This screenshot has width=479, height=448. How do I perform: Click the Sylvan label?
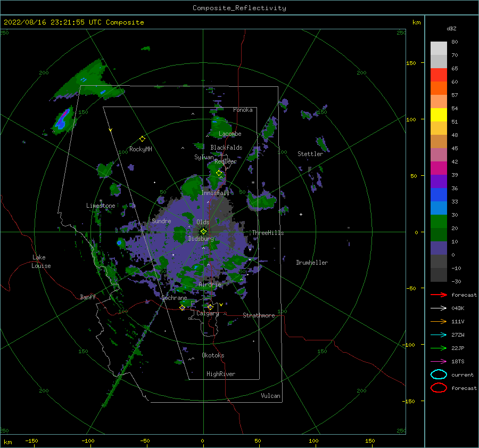pos(204,157)
